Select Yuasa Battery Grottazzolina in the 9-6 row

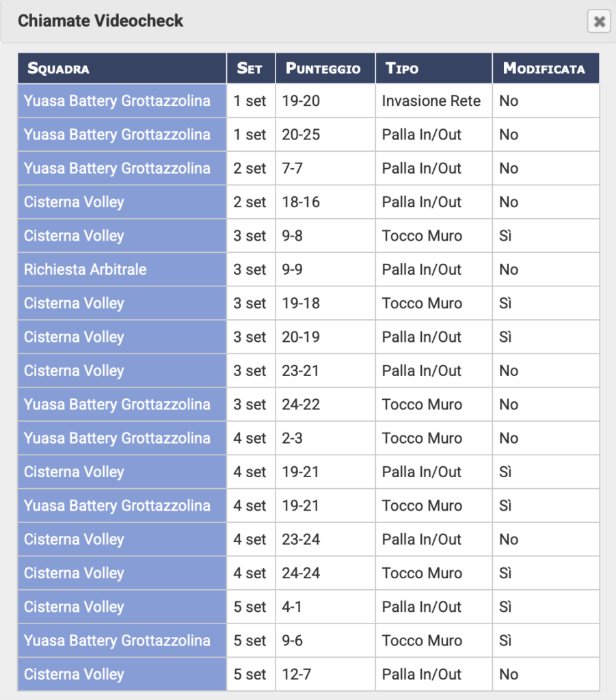[x=117, y=641]
